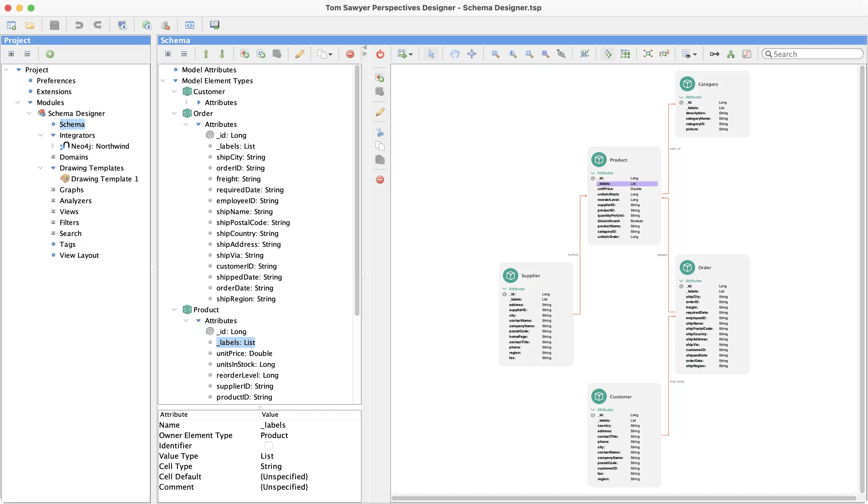
Task: Open the export image dropdown arrow
Action: tap(410, 55)
